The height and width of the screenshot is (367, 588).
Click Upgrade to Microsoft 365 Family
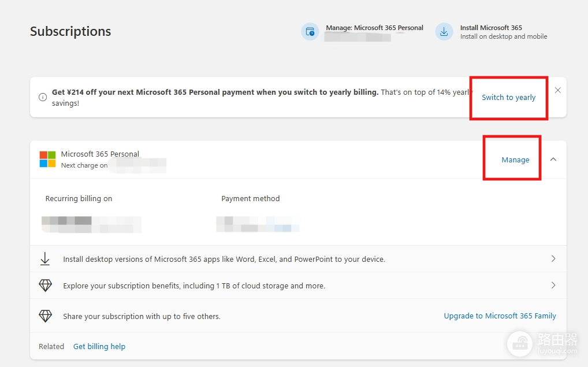500,316
